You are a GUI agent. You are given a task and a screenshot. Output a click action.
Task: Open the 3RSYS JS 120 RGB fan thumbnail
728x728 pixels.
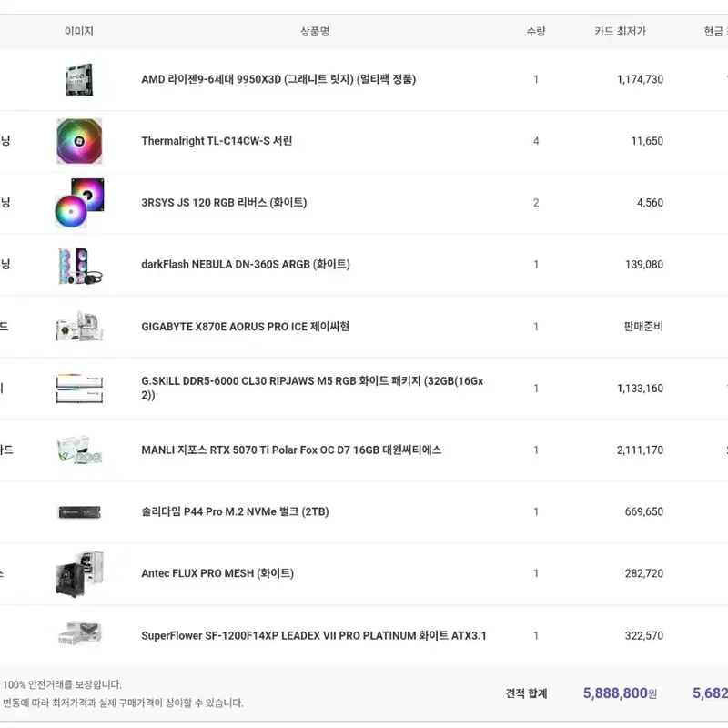click(79, 203)
